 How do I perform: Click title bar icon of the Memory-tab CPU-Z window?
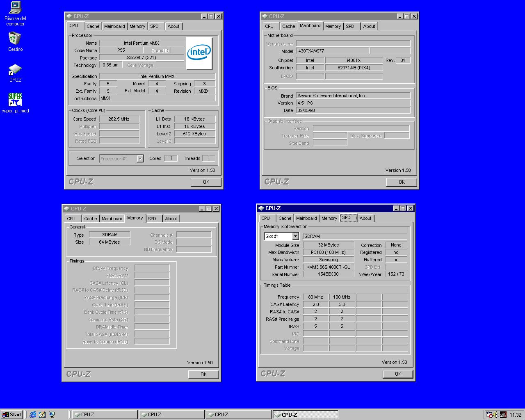click(x=67, y=209)
